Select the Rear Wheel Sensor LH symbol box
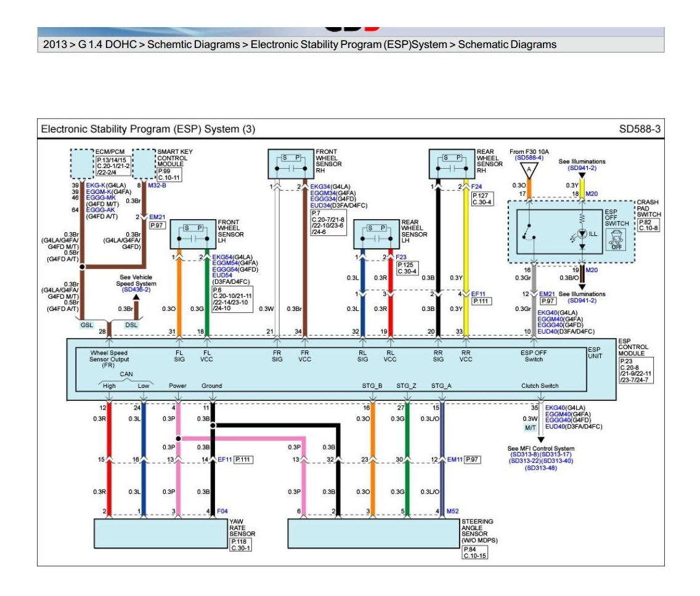The height and width of the screenshot is (596, 700). coord(376,234)
